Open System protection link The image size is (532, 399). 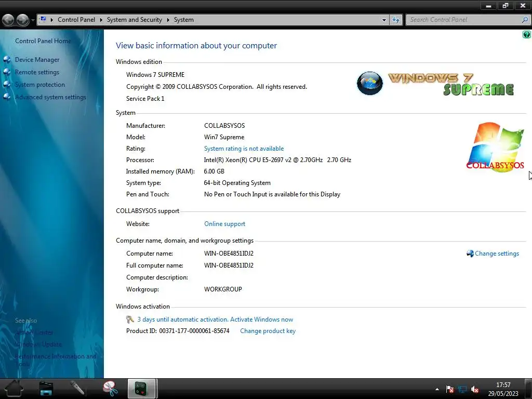point(39,85)
